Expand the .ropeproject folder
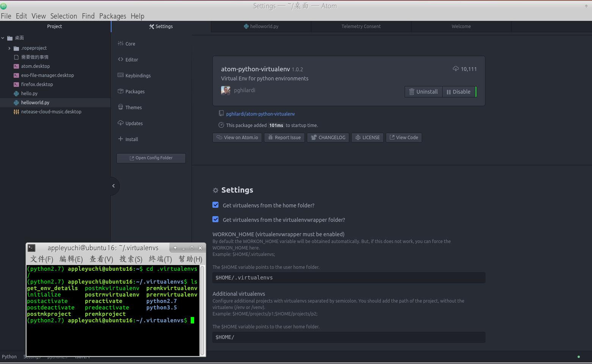 [x=9, y=48]
